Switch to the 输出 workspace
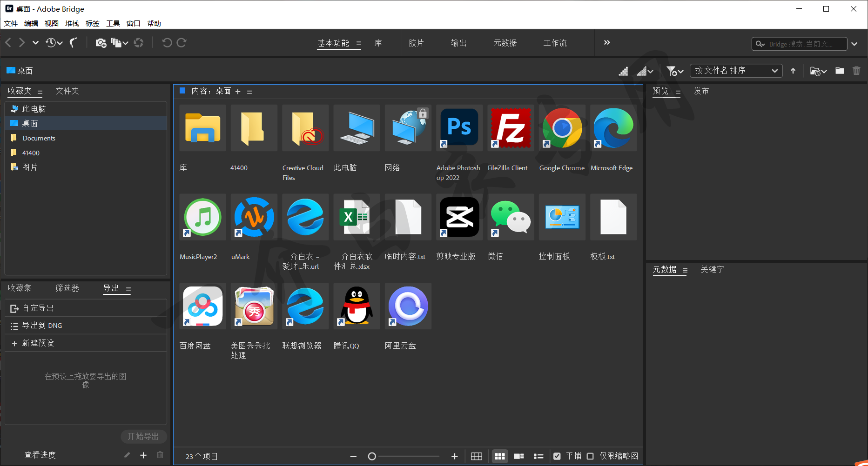The height and width of the screenshot is (466, 868). [x=459, y=43]
